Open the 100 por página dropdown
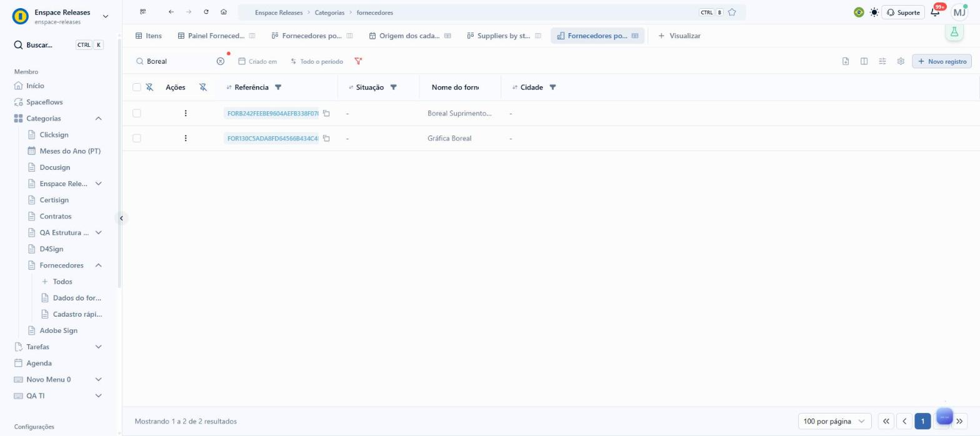The width and height of the screenshot is (980, 436). [834, 421]
